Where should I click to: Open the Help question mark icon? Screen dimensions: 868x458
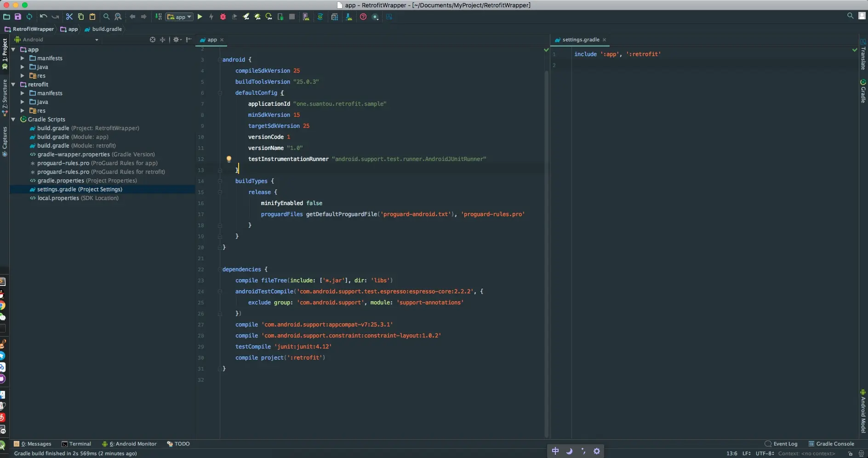coord(363,17)
